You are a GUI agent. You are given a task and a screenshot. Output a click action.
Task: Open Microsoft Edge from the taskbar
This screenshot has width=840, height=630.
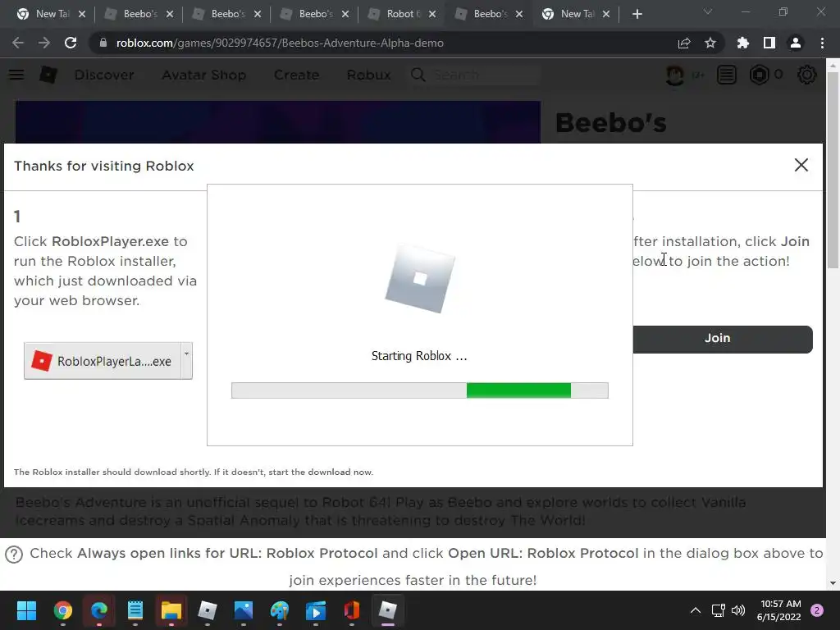tap(99, 610)
